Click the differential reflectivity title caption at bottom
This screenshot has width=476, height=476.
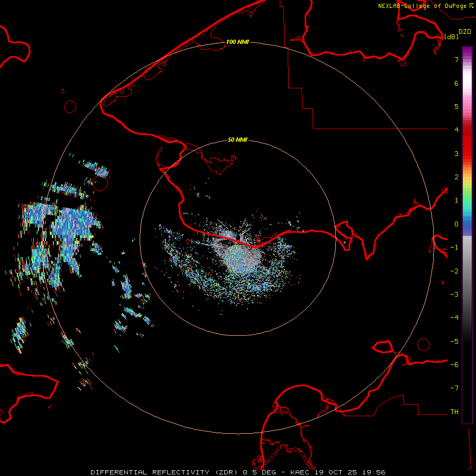pos(238,472)
